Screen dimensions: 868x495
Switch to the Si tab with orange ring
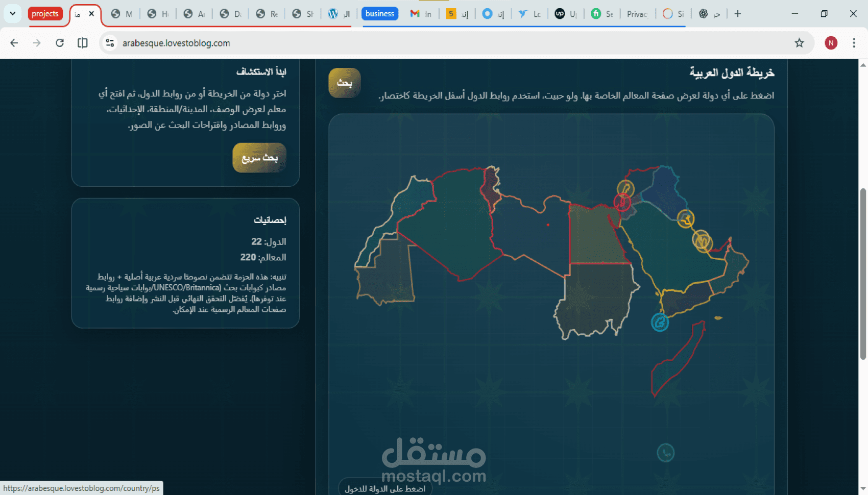[673, 14]
